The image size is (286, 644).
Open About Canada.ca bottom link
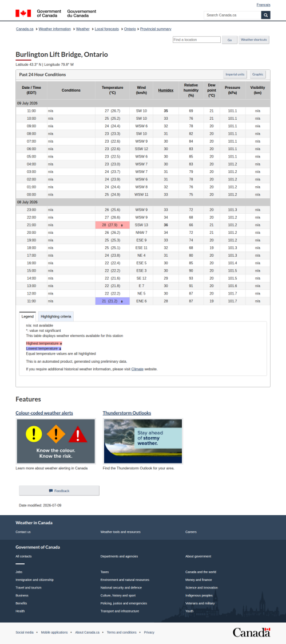87,633
